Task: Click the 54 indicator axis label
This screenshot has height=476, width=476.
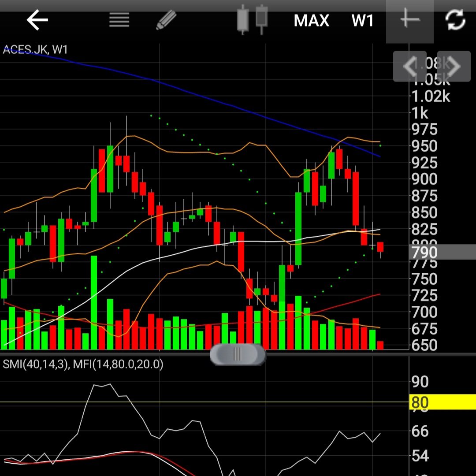Action: point(420,456)
